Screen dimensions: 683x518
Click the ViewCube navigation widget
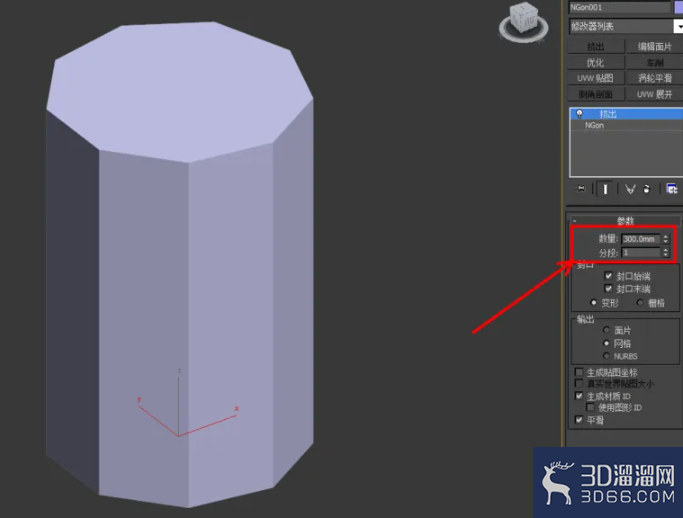click(523, 23)
